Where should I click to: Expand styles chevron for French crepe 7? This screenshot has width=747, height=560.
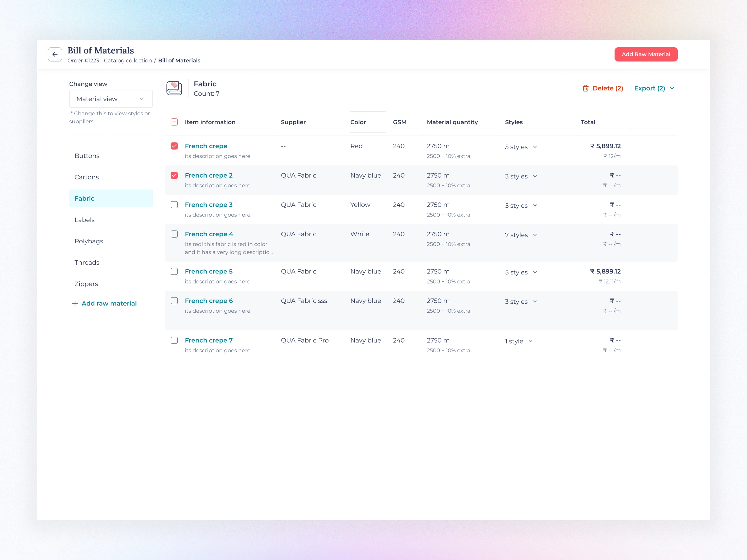coord(530,341)
